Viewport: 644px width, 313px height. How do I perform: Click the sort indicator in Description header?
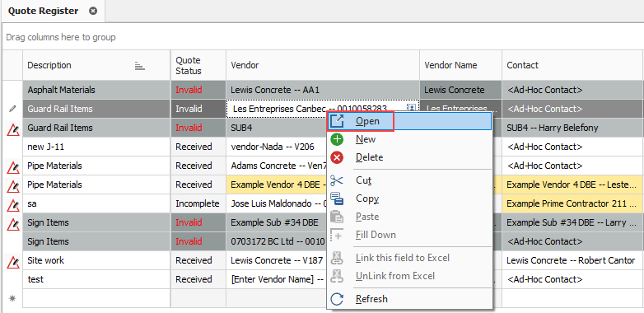(140, 66)
